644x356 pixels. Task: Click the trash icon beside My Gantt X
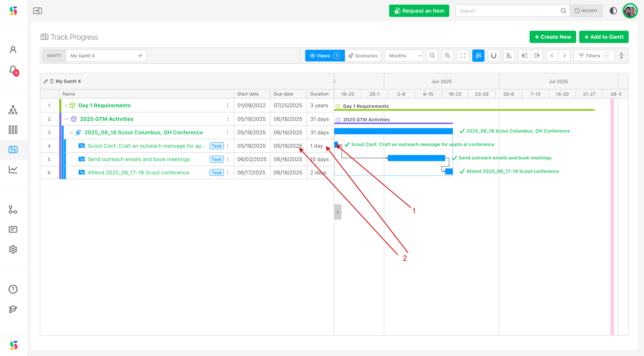52,81
